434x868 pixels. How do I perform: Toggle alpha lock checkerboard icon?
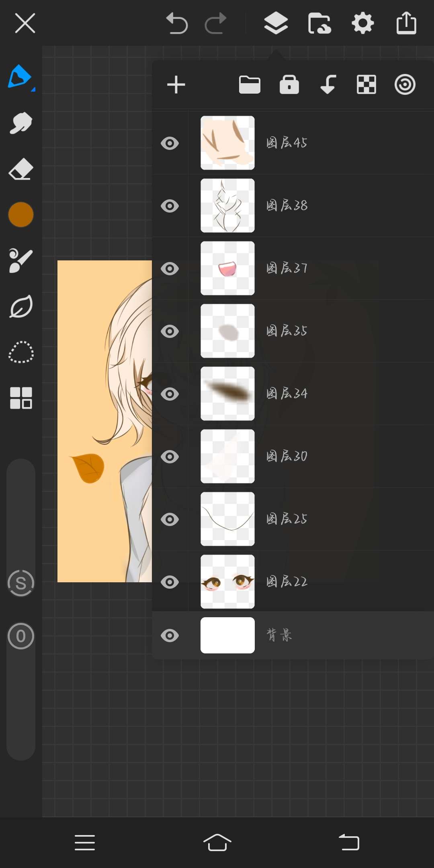[366, 85]
